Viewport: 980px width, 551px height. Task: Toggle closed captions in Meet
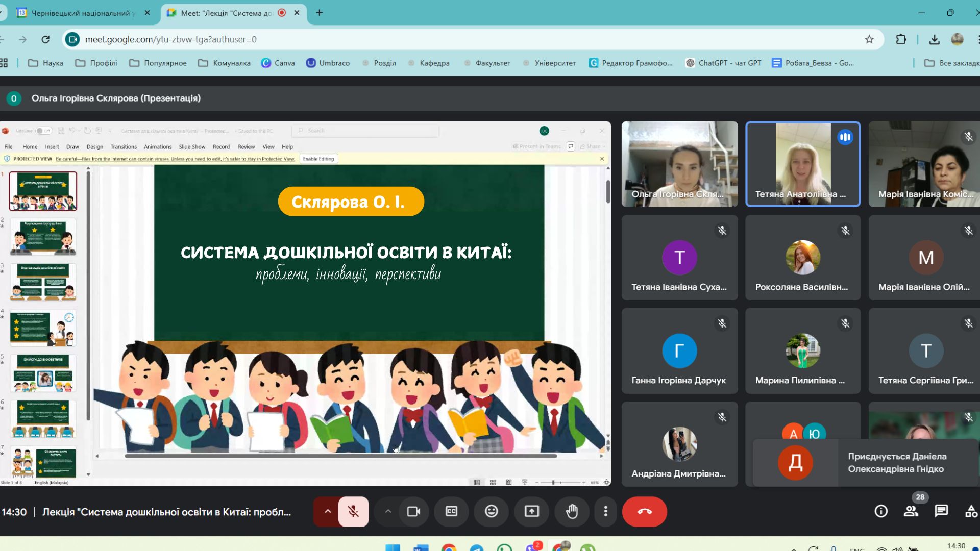tap(452, 511)
